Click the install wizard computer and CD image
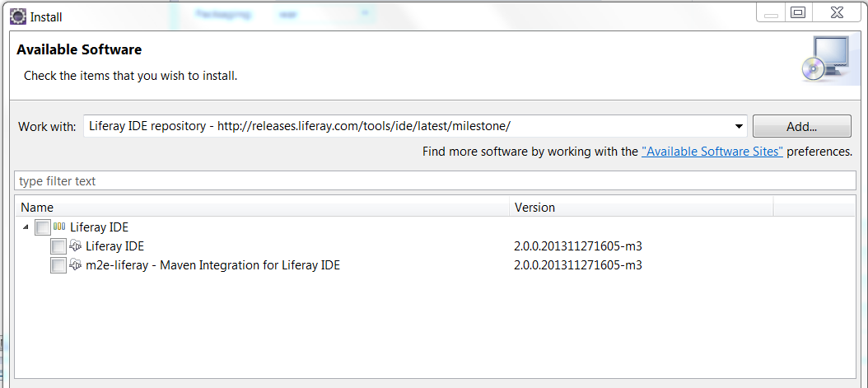 pos(826,60)
